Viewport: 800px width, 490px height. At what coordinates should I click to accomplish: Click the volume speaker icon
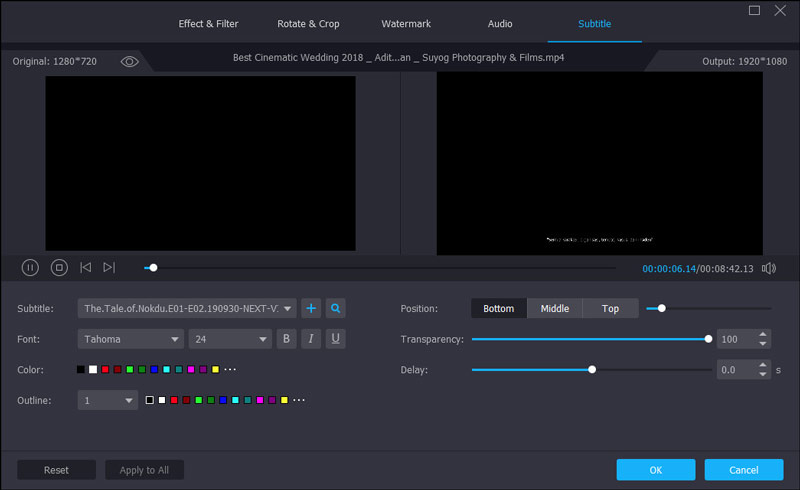(x=769, y=268)
